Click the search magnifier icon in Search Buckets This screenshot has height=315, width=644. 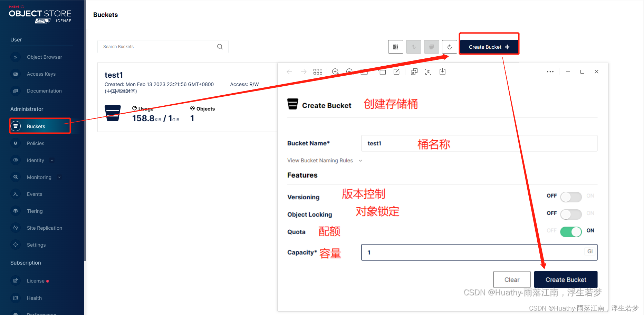(220, 47)
